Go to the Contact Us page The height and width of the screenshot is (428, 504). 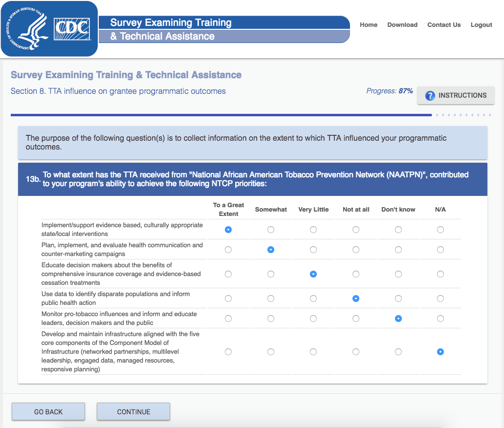point(444,25)
